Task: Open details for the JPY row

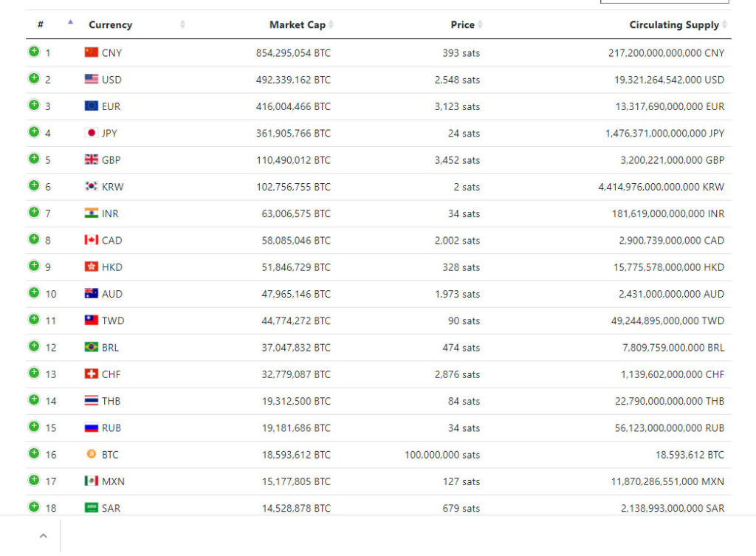Action: pyautogui.click(x=34, y=131)
